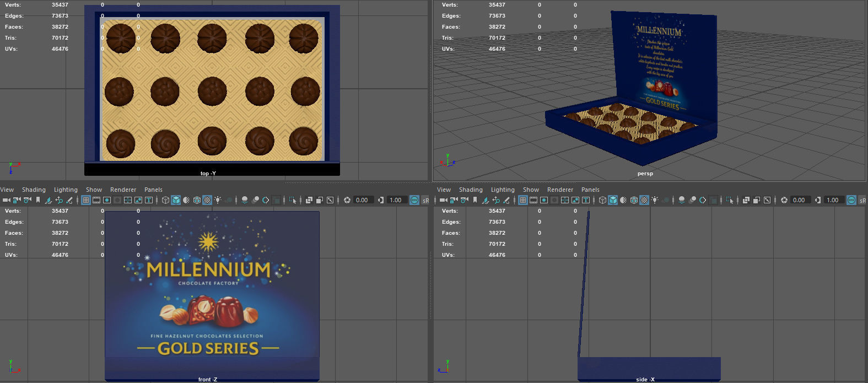Open Renderer menu of side view panel
Image resolution: width=868 pixels, height=383 pixels.
[560, 190]
